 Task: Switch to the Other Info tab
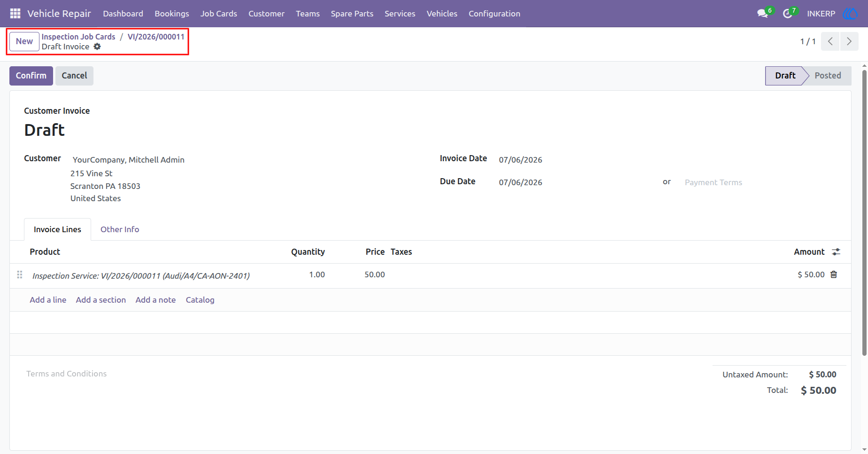point(120,229)
